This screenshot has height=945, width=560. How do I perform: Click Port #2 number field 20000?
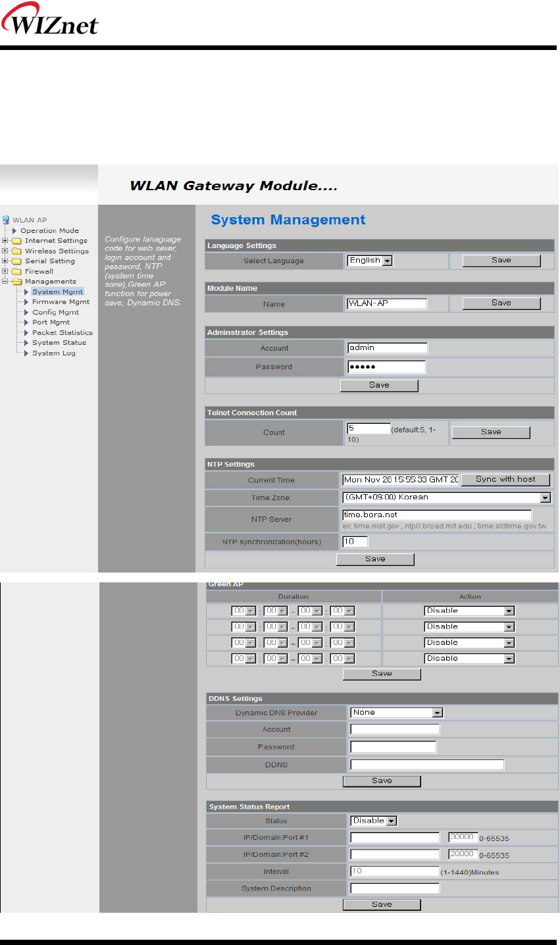(x=463, y=855)
